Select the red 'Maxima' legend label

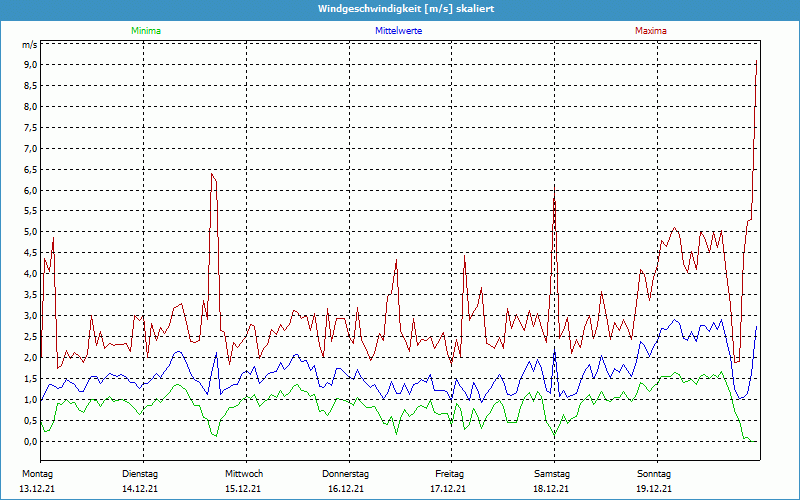pyautogui.click(x=651, y=31)
